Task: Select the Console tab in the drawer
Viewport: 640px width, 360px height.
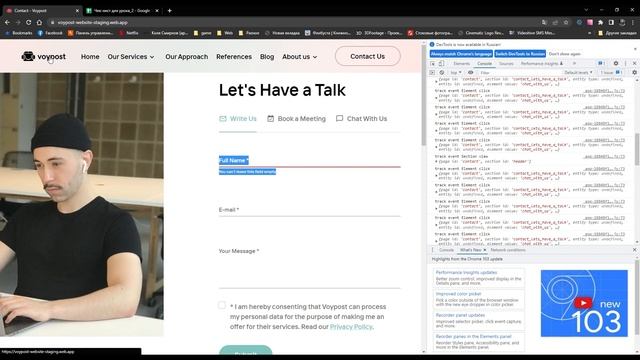Action: tap(446, 250)
